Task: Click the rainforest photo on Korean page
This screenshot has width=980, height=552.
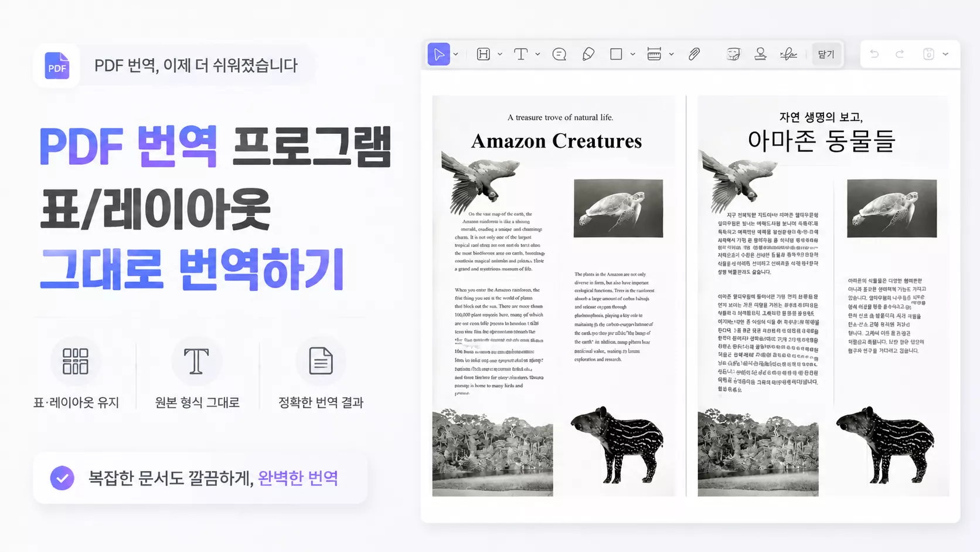Action: coord(758,453)
